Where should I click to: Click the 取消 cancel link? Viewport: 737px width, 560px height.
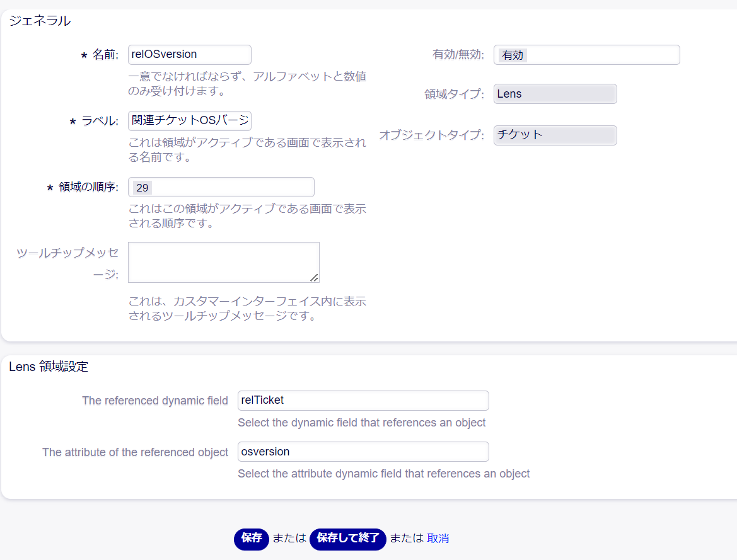pyautogui.click(x=438, y=539)
